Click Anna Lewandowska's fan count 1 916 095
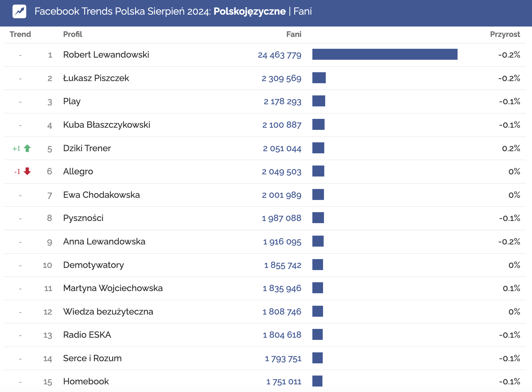 (x=282, y=242)
